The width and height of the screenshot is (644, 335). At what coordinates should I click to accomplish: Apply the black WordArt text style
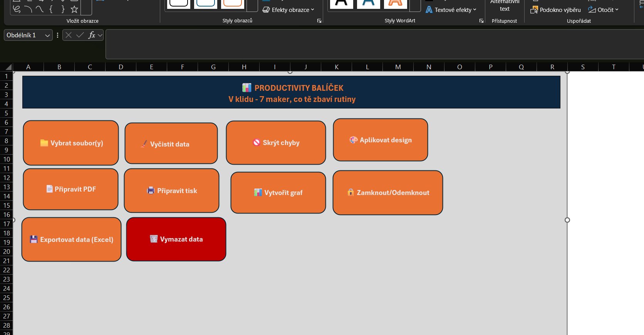(x=341, y=4)
